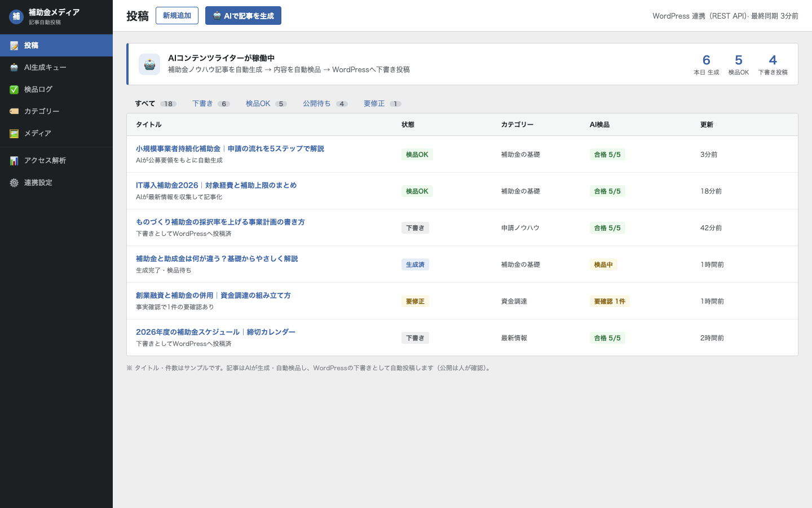The image size is (812, 508).
Task: Click the メディア image icon
Action: (14, 134)
